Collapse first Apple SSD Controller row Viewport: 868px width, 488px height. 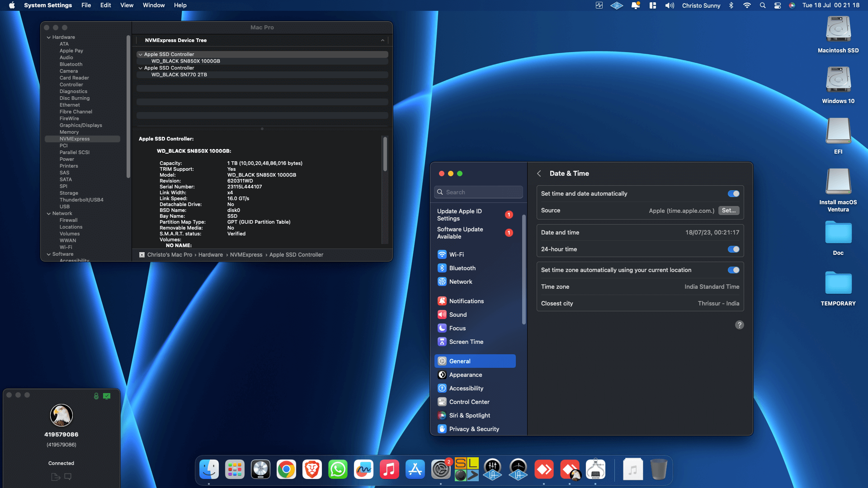click(x=141, y=55)
